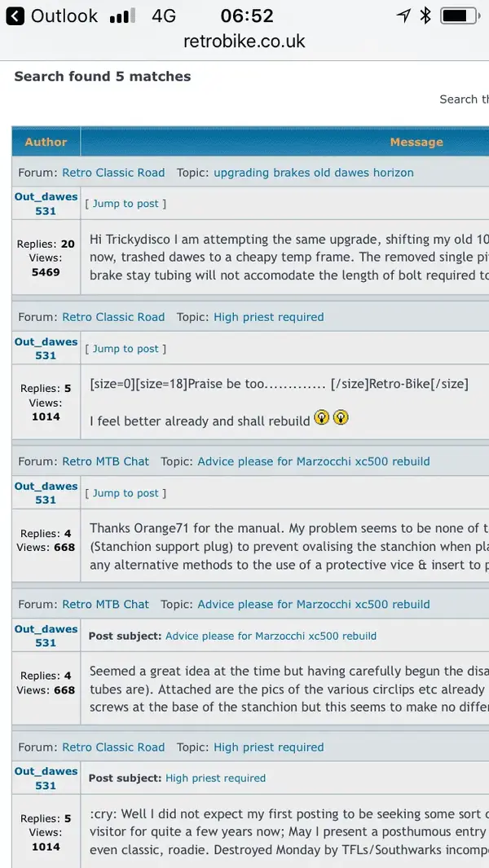
Task: Open topic 'upgrading brakes old dawes horizon'
Action: (314, 173)
